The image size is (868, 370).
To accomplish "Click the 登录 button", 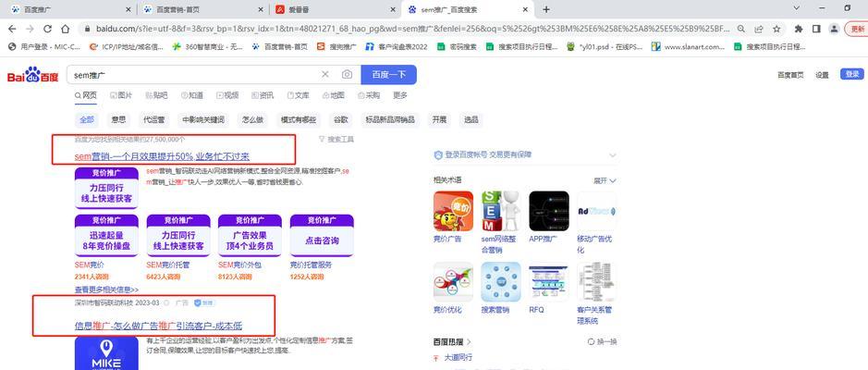I will [851, 74].
